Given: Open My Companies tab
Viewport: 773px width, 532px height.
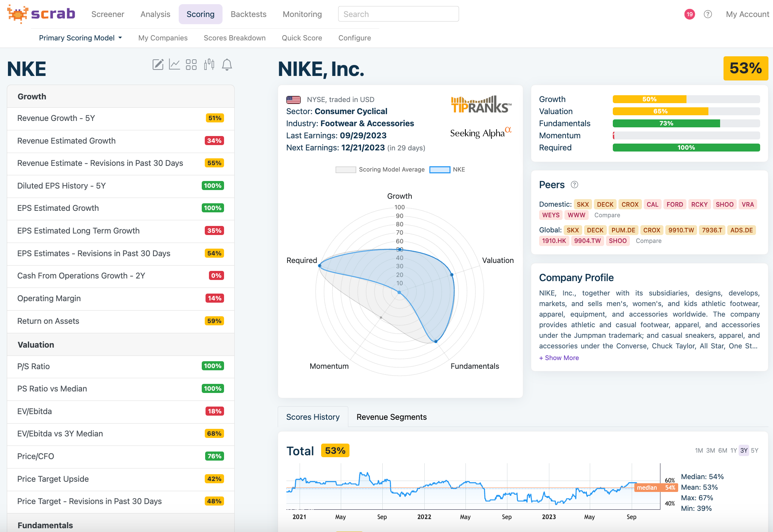Looking at the screenshot, I should point(163,38).
